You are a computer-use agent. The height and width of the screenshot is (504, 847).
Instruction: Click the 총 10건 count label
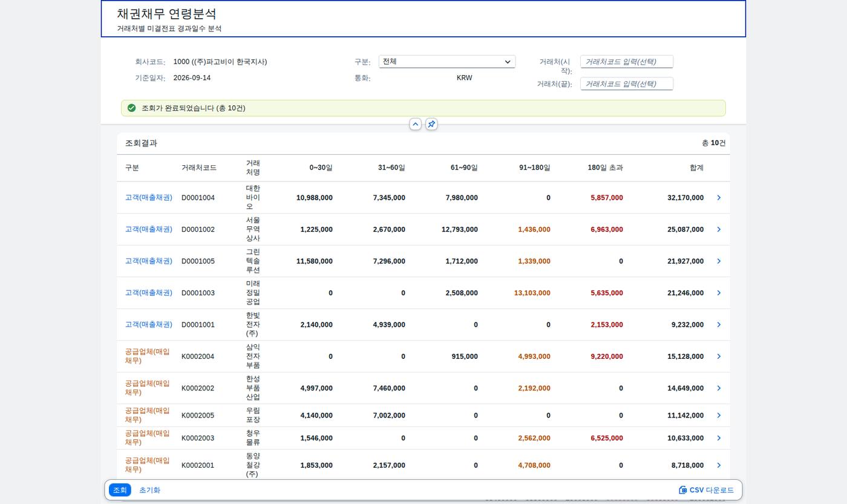point(714,143)
